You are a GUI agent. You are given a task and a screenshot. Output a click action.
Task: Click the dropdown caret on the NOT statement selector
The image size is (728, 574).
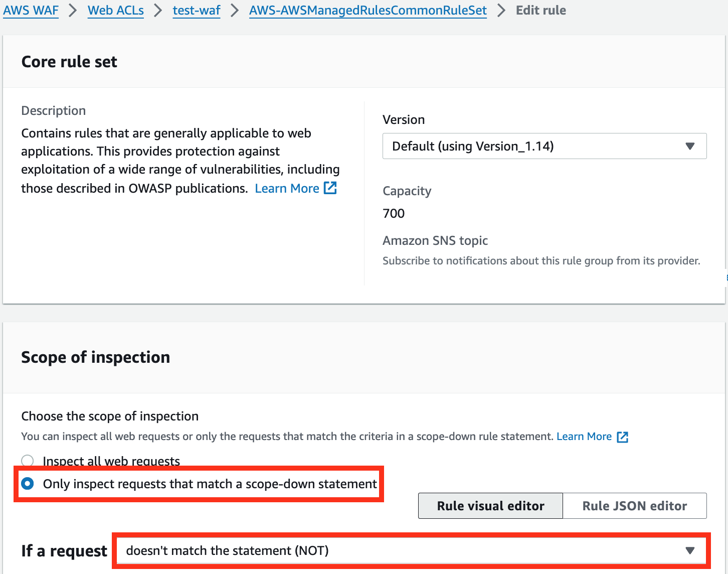click(690, 550)
